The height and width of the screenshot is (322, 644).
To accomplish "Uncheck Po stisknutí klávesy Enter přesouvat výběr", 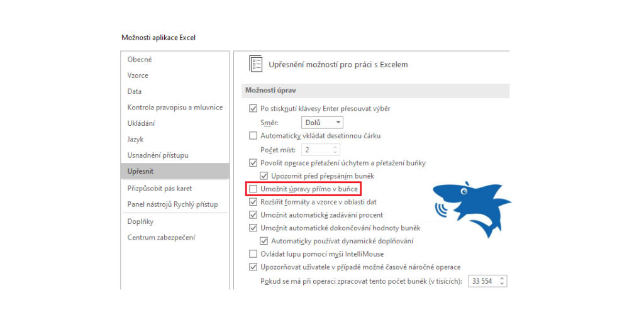I will 253,109.
